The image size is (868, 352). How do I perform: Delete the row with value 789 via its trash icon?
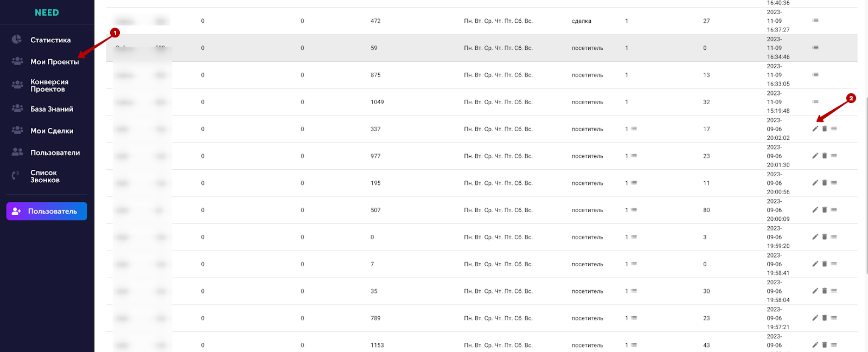point(824,318)
